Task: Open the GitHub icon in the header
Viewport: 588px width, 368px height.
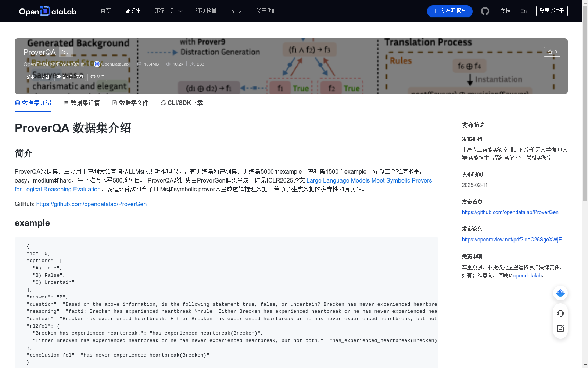Action: [x=485, y=11]
